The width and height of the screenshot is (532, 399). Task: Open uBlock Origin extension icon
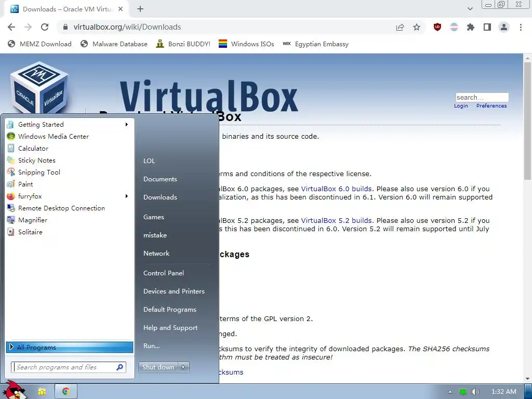(437, 27)
